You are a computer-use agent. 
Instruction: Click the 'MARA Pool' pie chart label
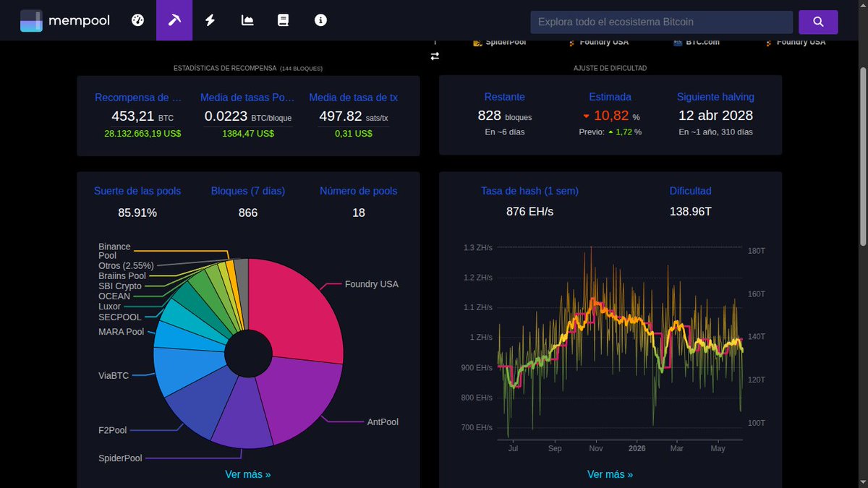coord(122,332)
